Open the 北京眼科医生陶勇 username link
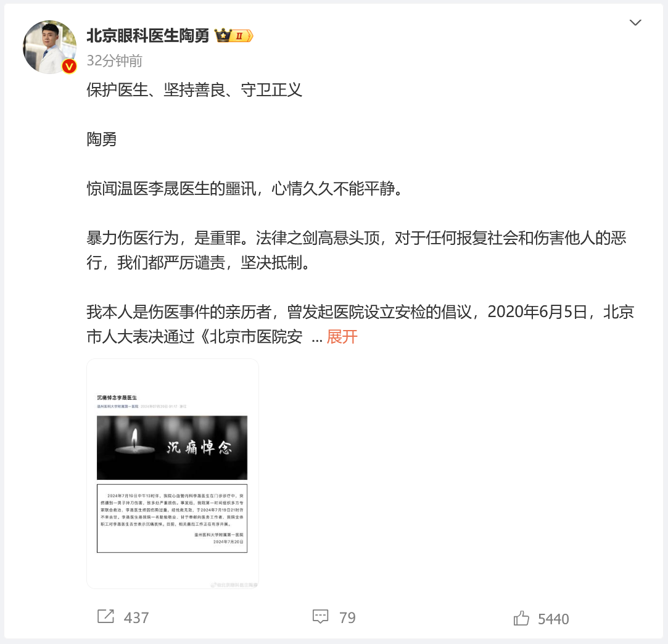Viewport: 668px width, 644px height. (148, 36)
